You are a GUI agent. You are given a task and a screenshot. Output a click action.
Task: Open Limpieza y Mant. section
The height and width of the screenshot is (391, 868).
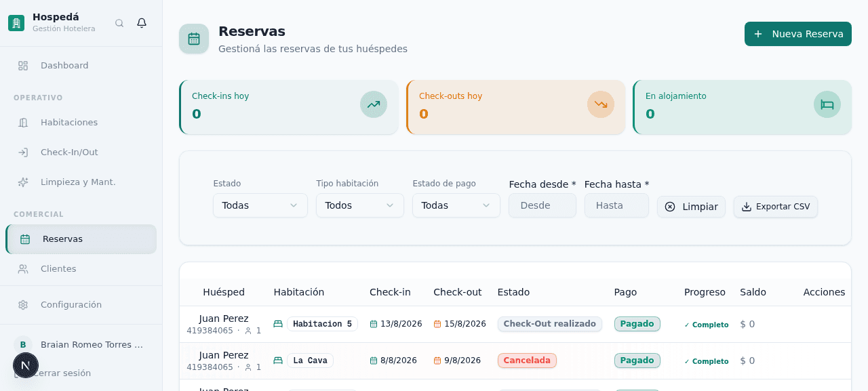click(x=81, y=182)
